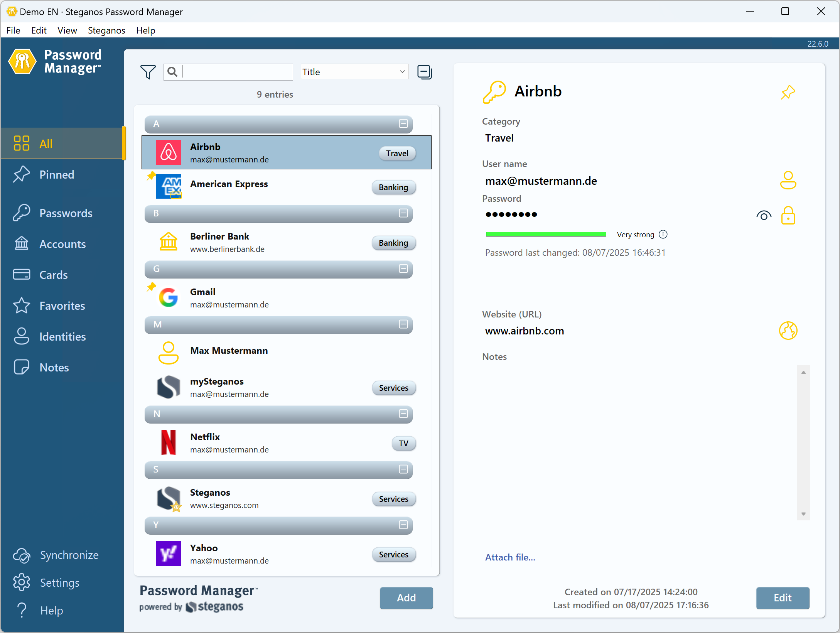Click the Notes scrollbar down arrow

[803, 514]
